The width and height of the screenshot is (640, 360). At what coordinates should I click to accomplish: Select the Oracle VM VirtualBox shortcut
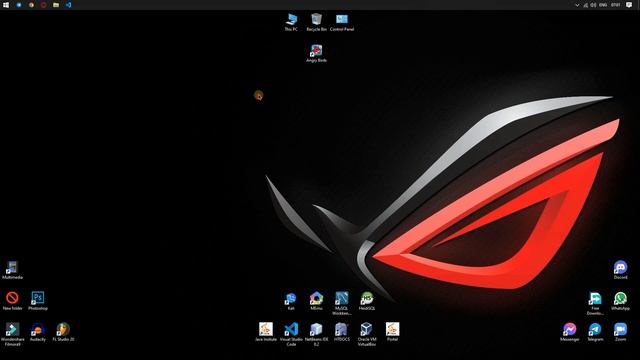367,334
